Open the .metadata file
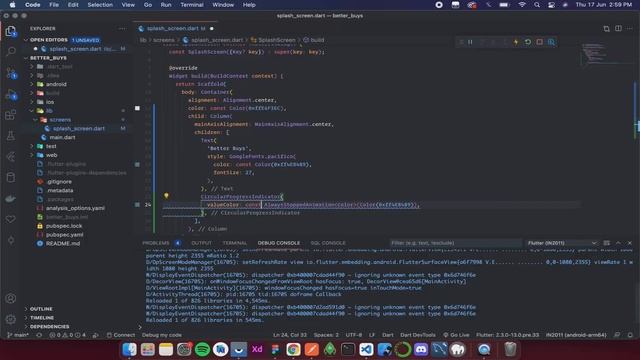Screen dimensions: 640x360 (x=60, y=191)
